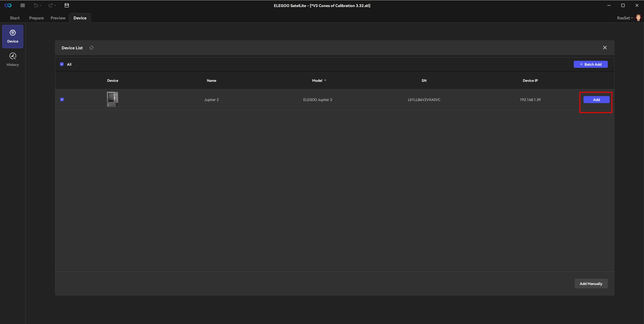Click the Add Manually button
Image resolution: width=644 pixels, height=324 pixels.
591,284
